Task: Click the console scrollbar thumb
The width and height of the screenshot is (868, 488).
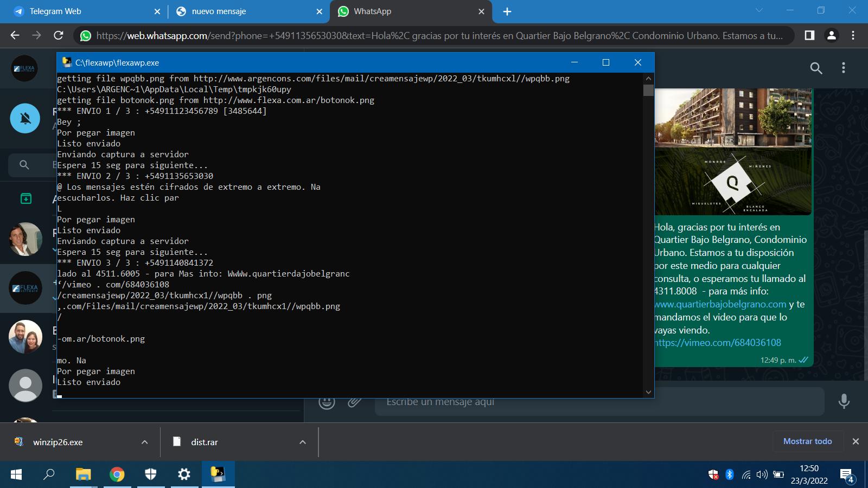Action: 648,90
